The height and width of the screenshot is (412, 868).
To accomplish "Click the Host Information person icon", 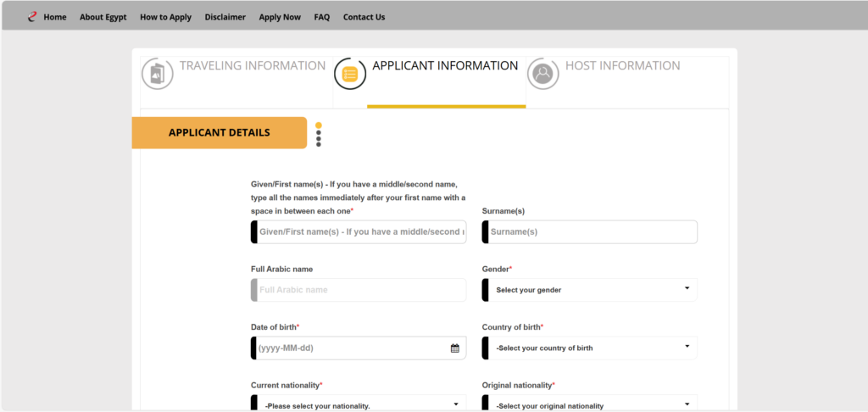I will click(543, 74).
